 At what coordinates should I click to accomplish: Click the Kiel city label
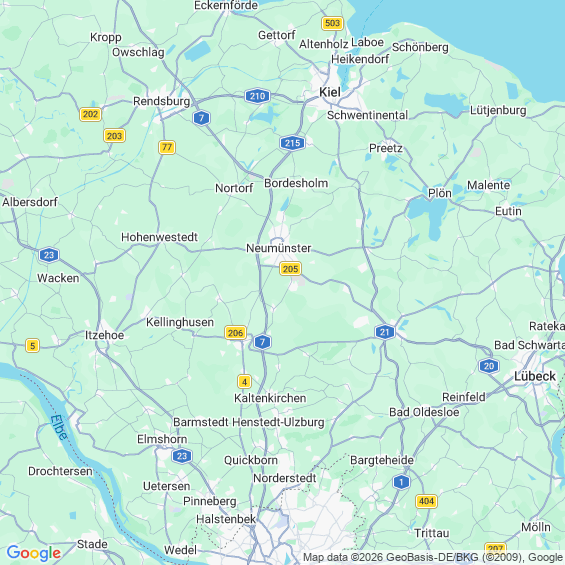pyautogui.click(x=330, y=92)
